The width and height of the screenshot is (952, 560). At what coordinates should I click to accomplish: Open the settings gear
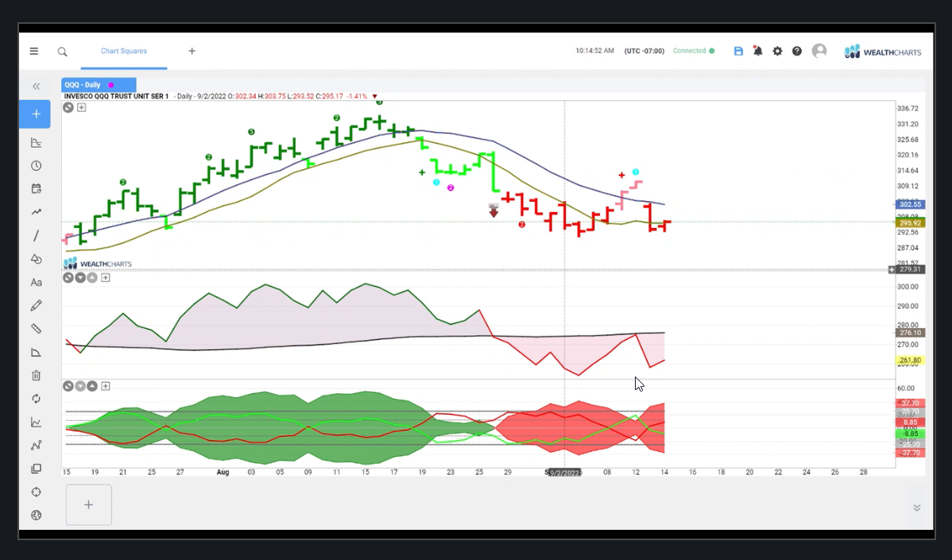[777, 51]
